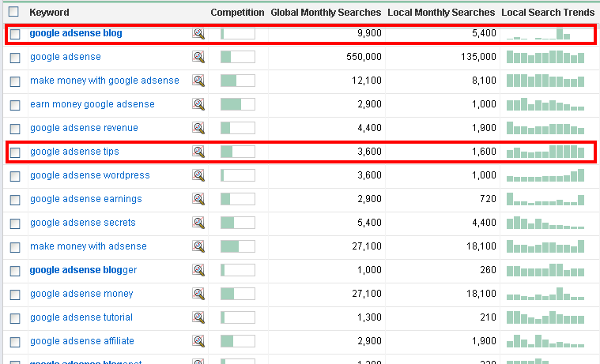Open google adsense money keyword link

coord(81,294)
